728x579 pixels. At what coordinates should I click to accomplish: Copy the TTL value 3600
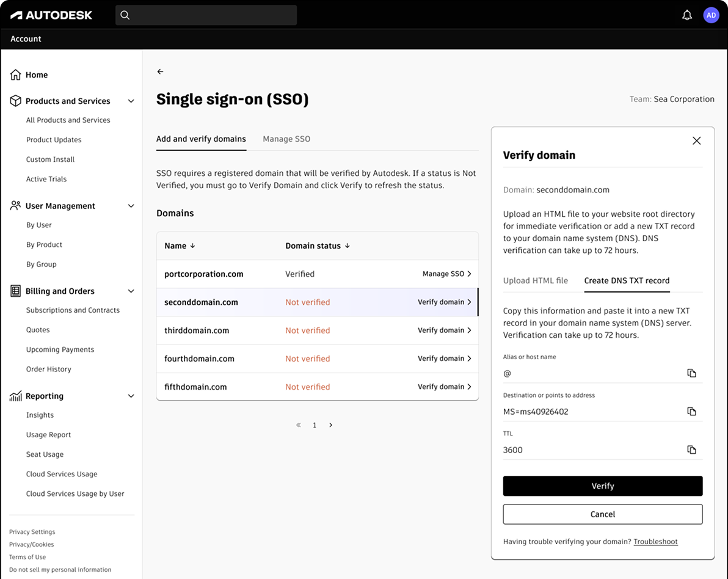click(x=691, y=450)
